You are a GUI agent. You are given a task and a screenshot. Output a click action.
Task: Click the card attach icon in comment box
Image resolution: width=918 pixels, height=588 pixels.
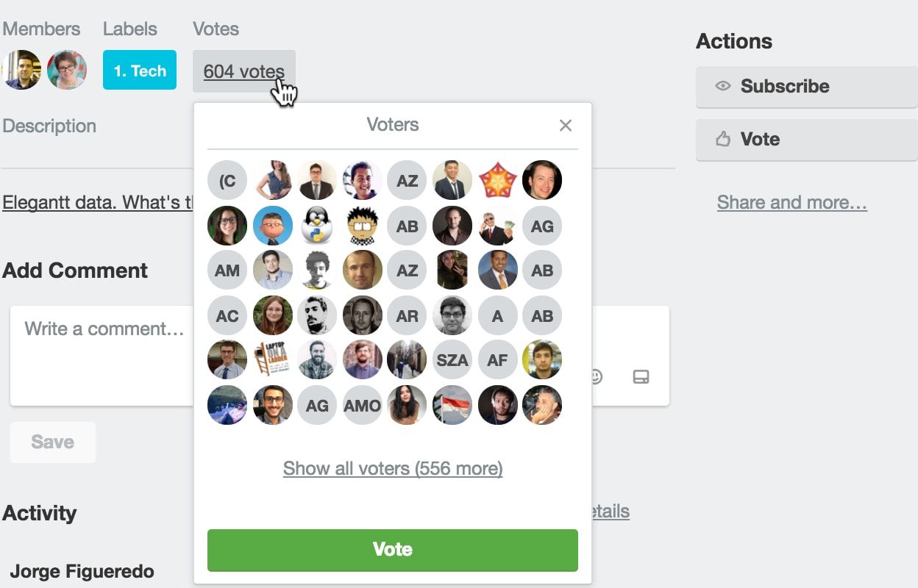pyautogui.click(x=641, y=377)
